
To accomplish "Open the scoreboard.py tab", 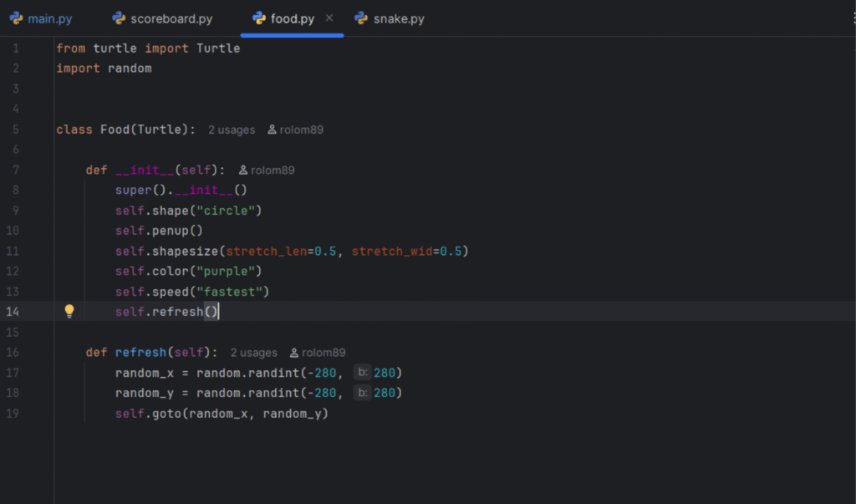I will [171, 18].
